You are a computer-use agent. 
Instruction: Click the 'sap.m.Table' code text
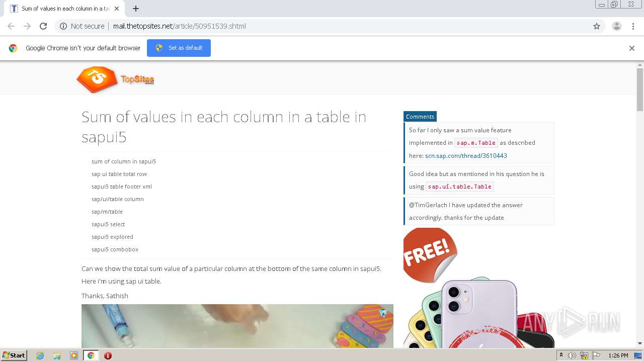click(476, 143)
